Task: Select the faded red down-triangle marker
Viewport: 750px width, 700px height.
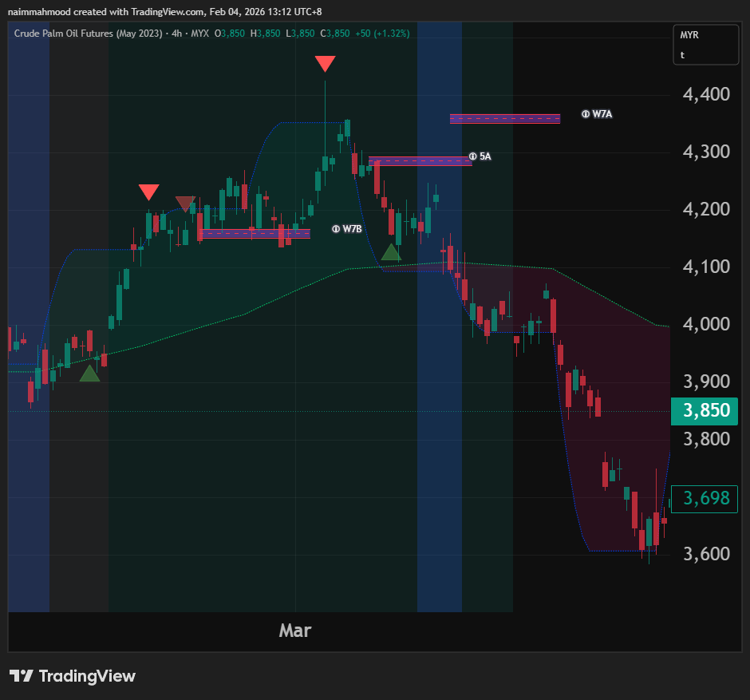Action: tap(185, 204)
